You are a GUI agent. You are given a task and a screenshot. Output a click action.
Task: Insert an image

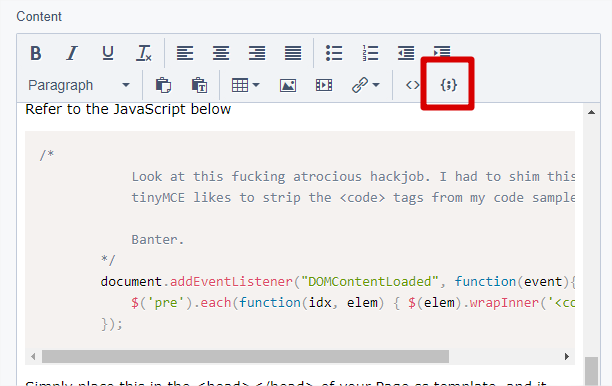tap(288, 85)
